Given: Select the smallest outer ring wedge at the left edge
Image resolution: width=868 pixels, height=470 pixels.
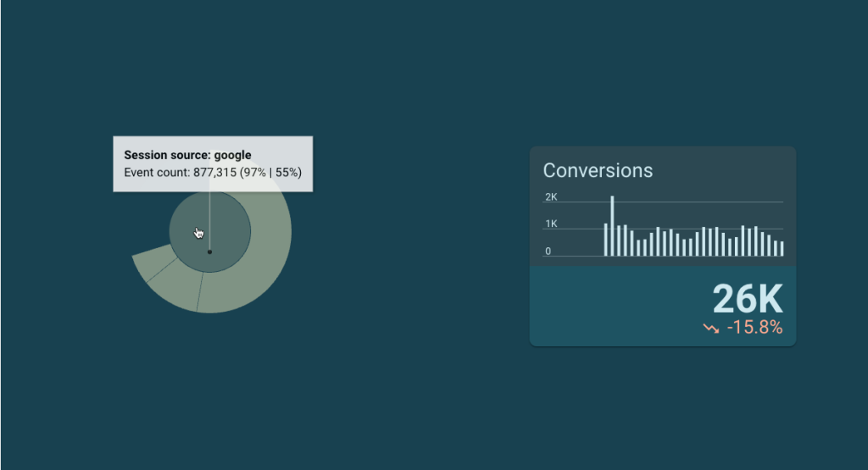Looking at the screenshot, I should coord(151,262).
